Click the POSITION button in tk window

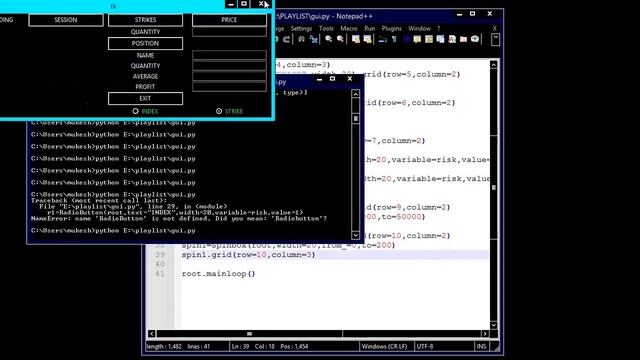click(145, 43)
